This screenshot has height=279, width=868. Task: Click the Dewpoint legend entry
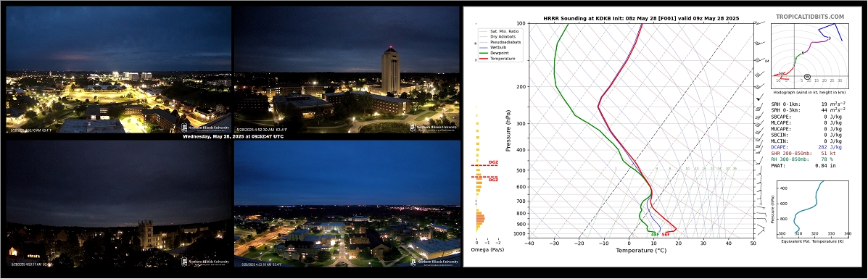click(x=501, y=53)
